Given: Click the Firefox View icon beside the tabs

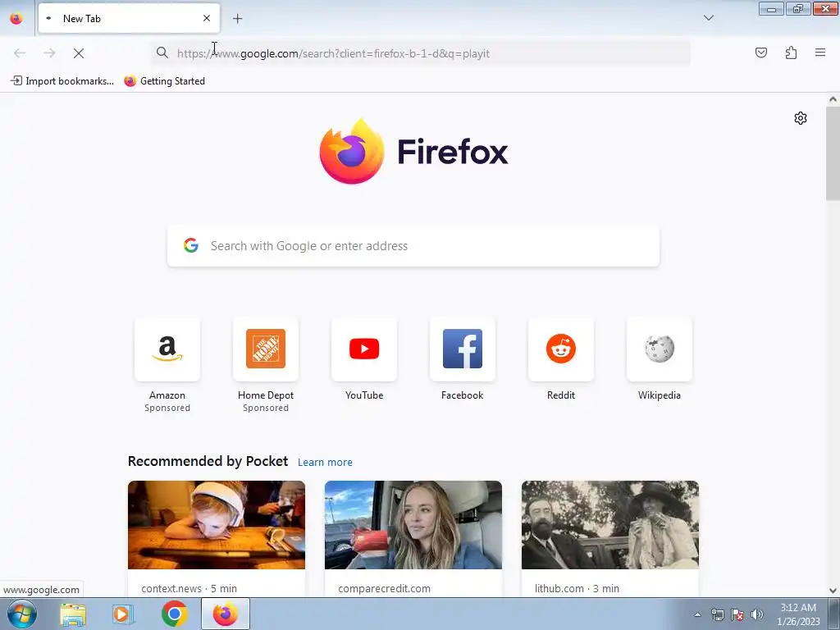Looking at the screenshot, I should click(x=16, y=18).
